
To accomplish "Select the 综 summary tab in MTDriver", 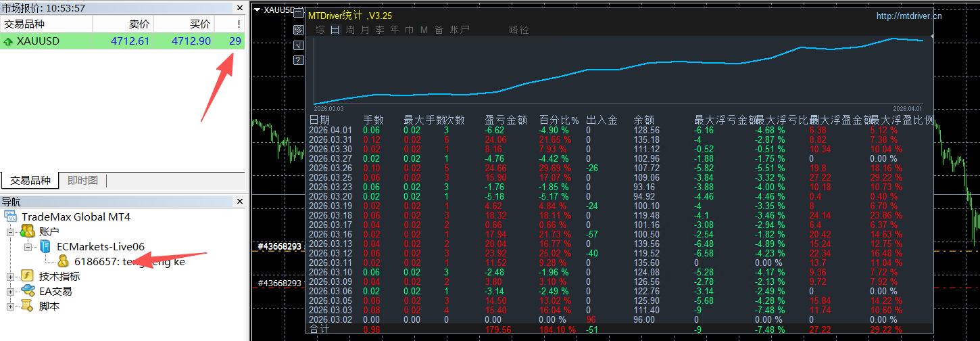I will tap(320, 30).
